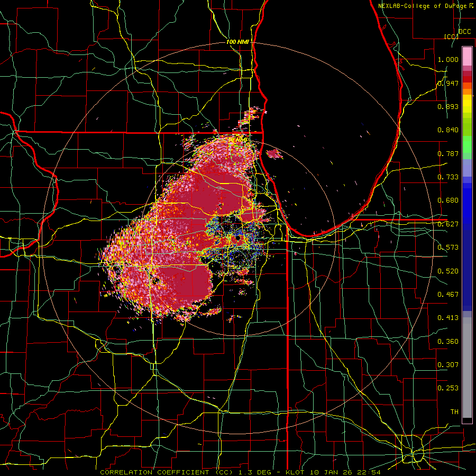This screenshot has height=476, width=476.
Task: Pick the gray lower segment of color bar
Action: tap(467, 368)
